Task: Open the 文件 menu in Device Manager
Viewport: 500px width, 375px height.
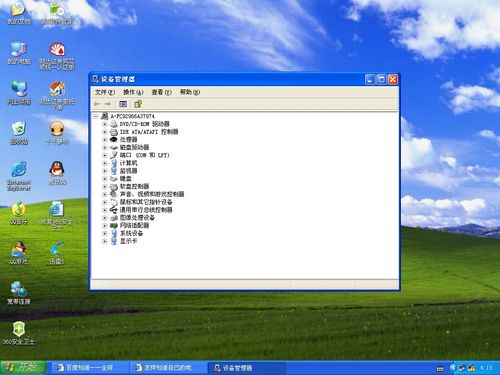Action: click(105, 92)
